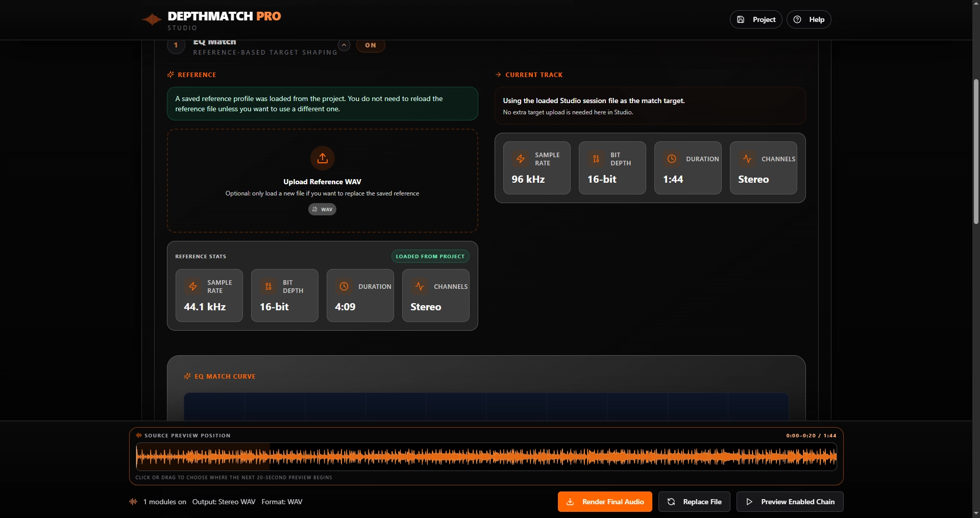Click the '1 modules on' status text

tap(164, 502)
